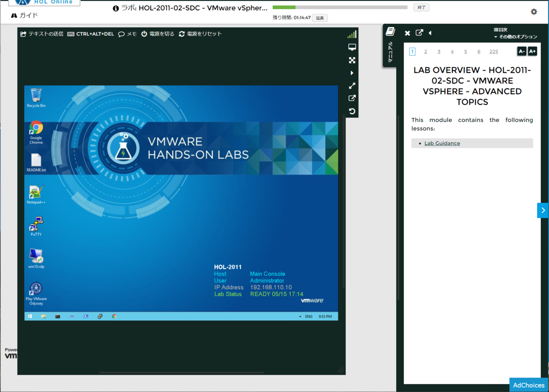Open the Notepad++ desktop shortcut
The width and height of the screenshot is (549, 392).
[x=36, y=194]
